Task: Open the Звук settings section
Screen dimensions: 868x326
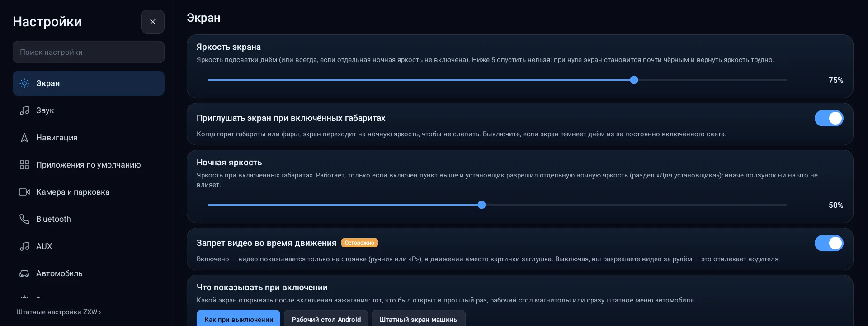Action: pyautogui.click(x=89, y=110)
